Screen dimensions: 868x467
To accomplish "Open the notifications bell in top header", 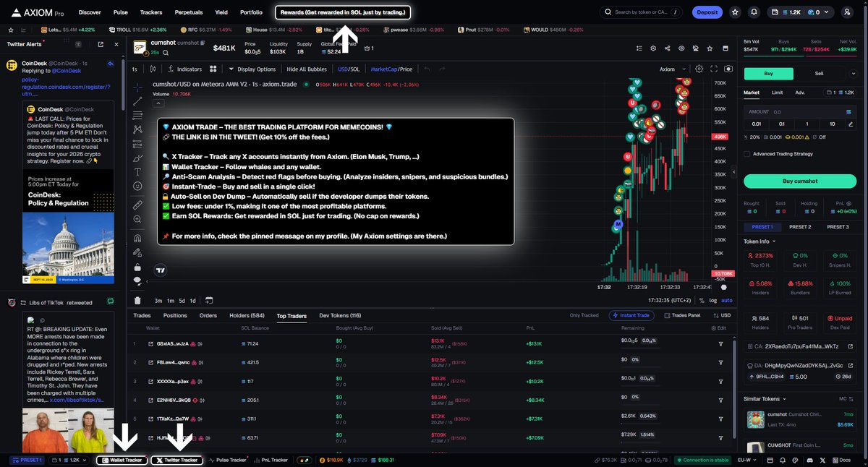I will click(x=754, y=12).
